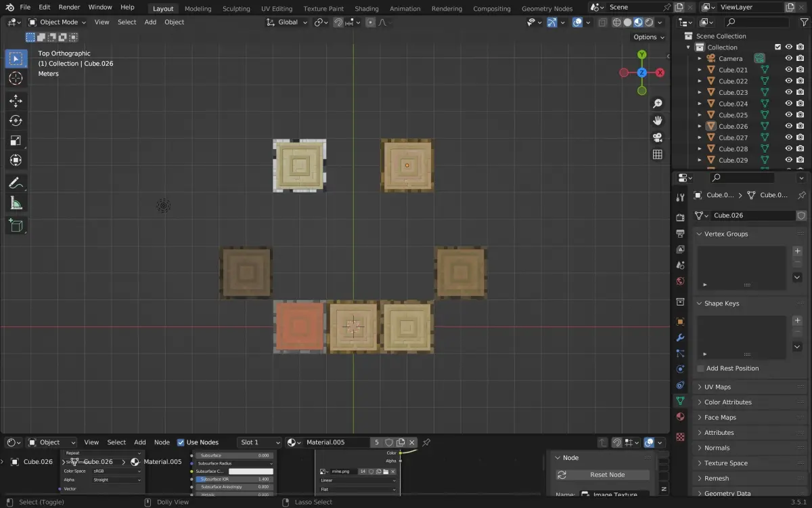This screenshot has height=508, width=812.
Task: Select the Measure tool
Action: [16, 203]
